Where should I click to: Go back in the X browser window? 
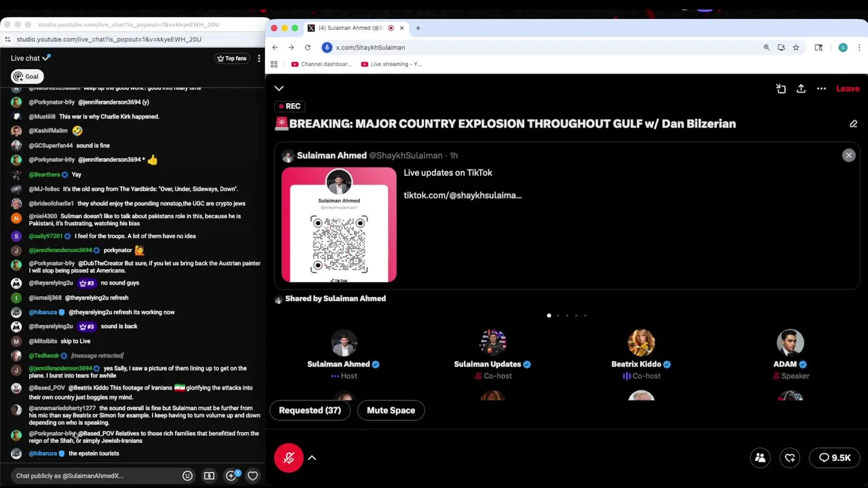point(275,47)
